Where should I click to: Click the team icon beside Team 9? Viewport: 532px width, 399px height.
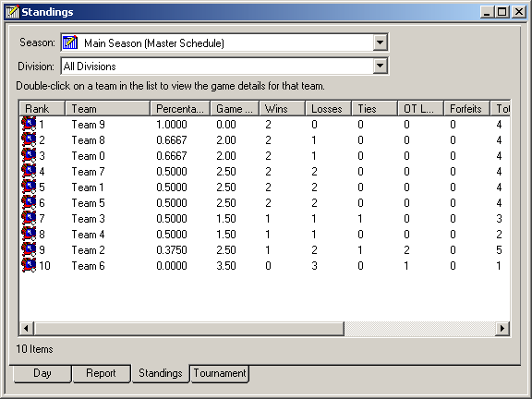[29, 124]
